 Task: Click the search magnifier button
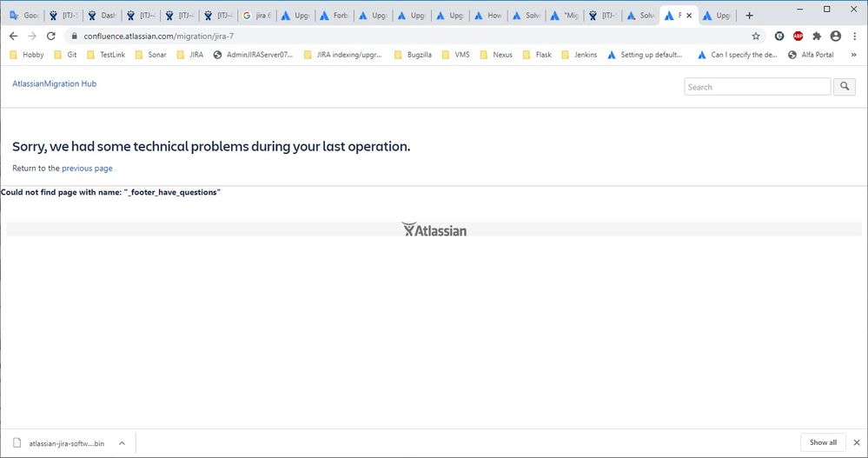845,86
